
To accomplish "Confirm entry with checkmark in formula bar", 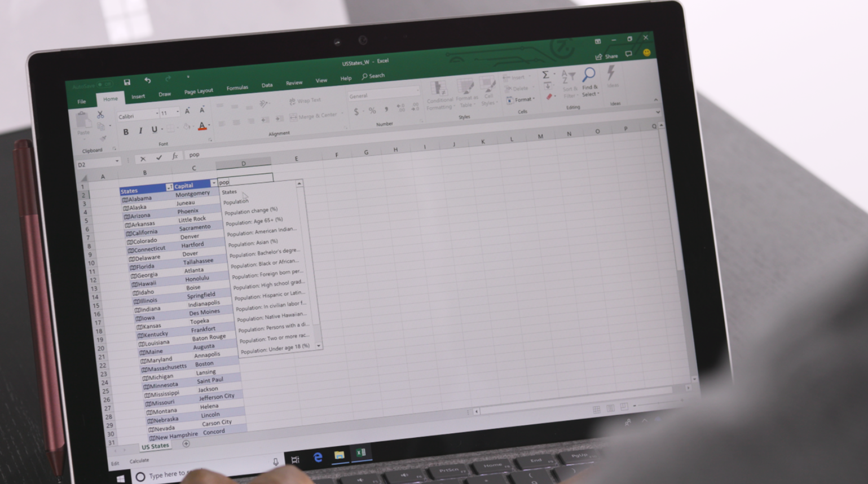I will [x=159, y=158].
